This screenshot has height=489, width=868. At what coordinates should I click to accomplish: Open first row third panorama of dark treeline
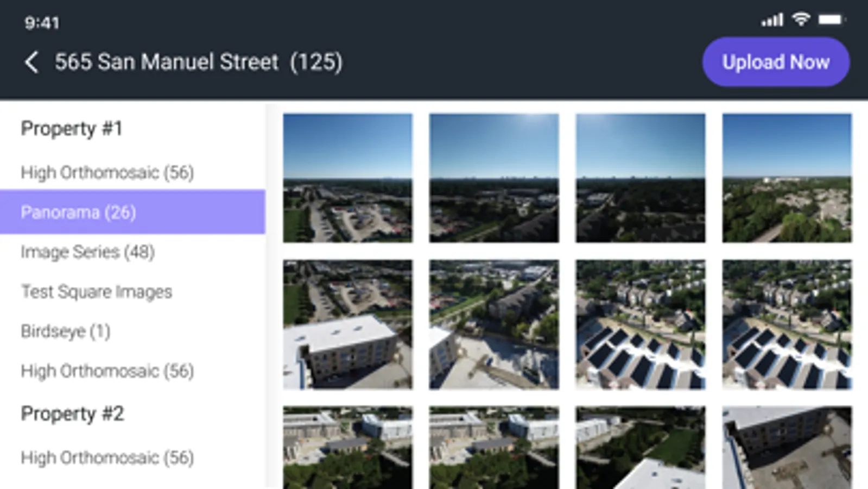pos(641,178)
